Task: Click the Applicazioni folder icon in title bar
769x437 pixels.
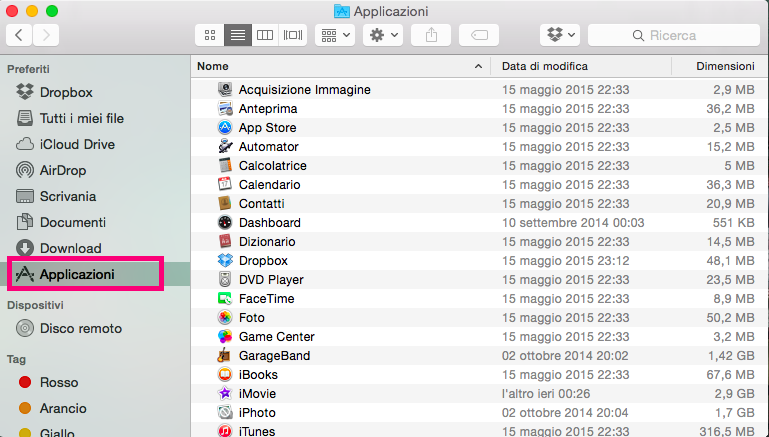Action: pos(342,11)
